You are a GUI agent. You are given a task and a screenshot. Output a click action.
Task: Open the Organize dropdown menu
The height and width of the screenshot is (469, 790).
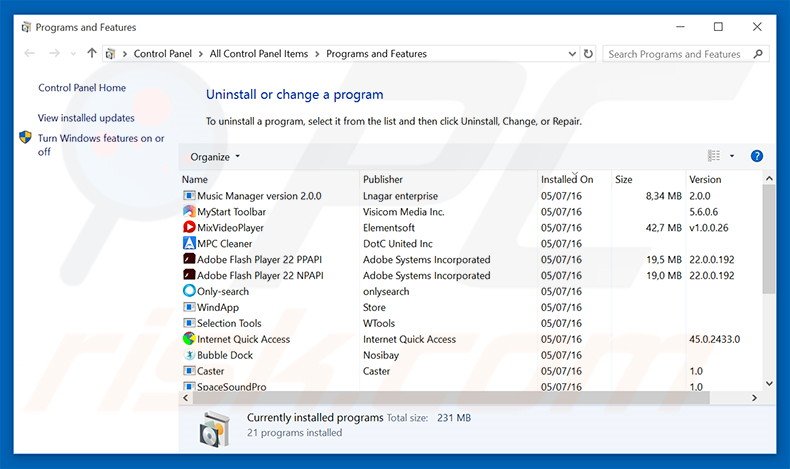tap(215, 157)
